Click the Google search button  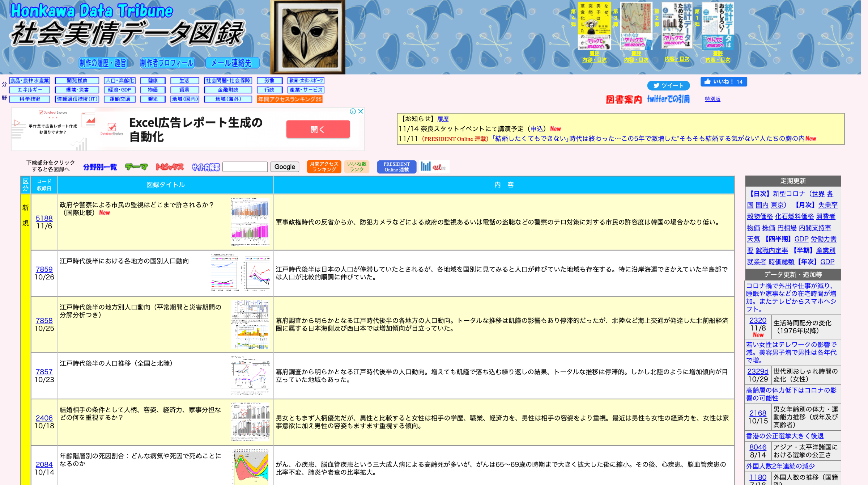285,167
